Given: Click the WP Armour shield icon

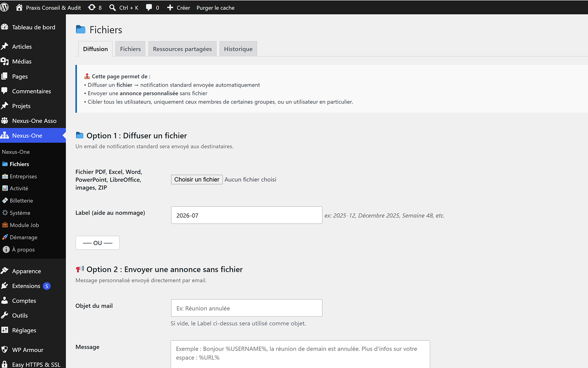Looking at the screenshot, I should (x=5, y=350).
